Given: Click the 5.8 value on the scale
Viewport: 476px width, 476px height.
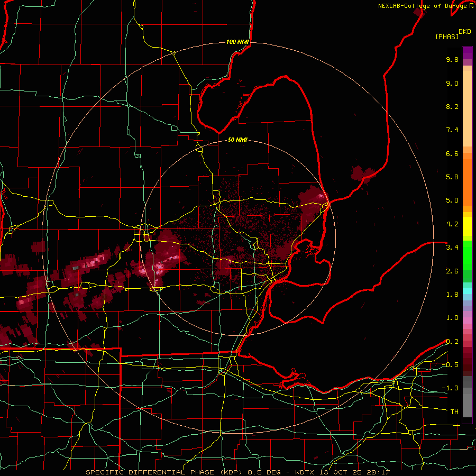Looking at the screenshot, I should pos(452,177).
